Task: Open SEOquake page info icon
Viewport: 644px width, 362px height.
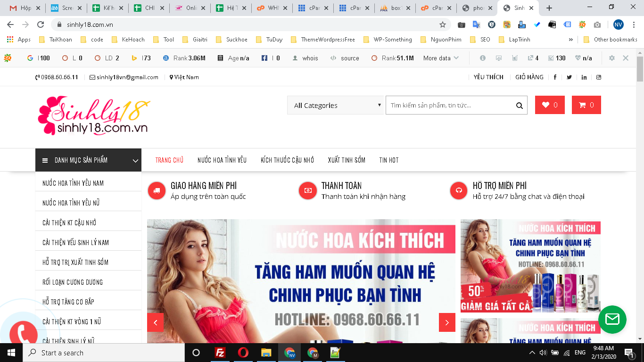Action: (x=483, y=58)
